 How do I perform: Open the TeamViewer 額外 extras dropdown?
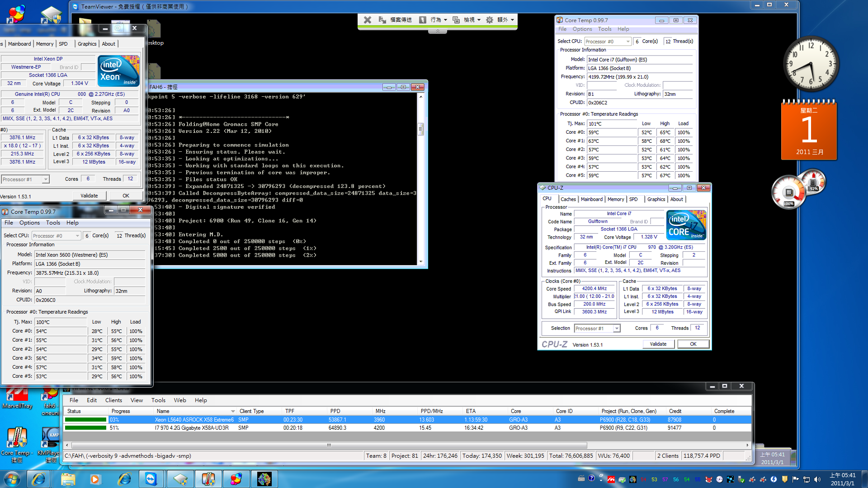500,20
